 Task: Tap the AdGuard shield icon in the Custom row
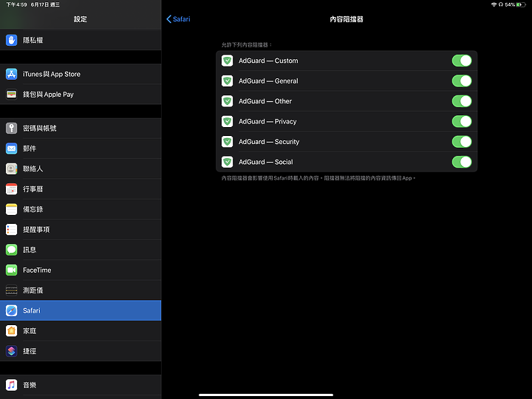[228, 61]
